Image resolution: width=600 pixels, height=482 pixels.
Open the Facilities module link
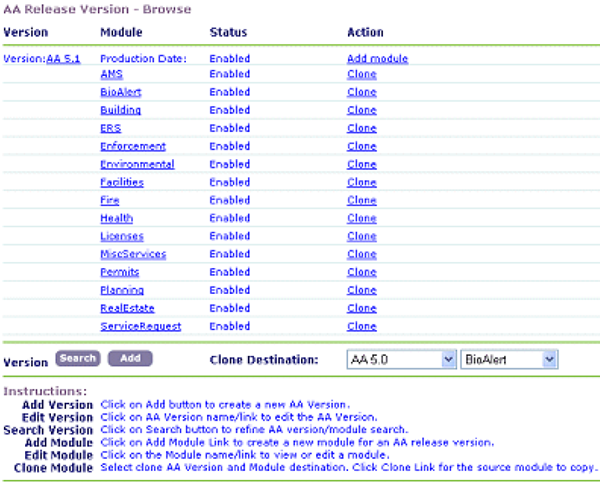tap(122, 182)
